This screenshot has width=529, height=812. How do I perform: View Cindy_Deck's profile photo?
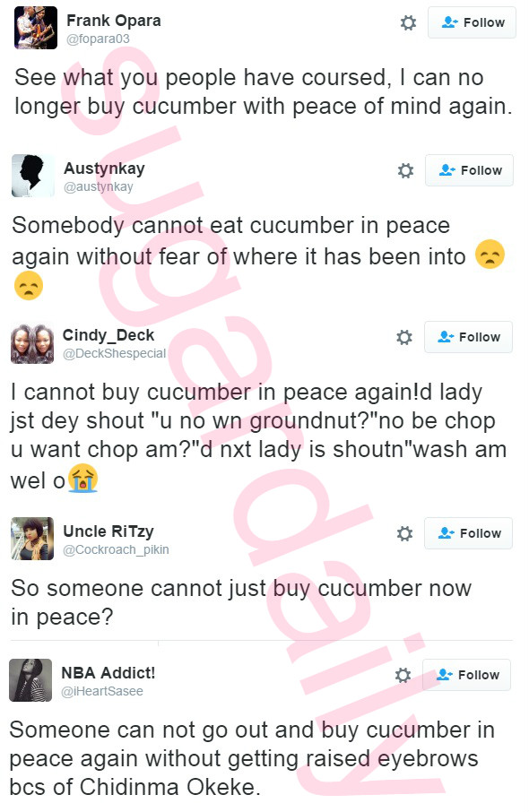[x=32, y=342]
